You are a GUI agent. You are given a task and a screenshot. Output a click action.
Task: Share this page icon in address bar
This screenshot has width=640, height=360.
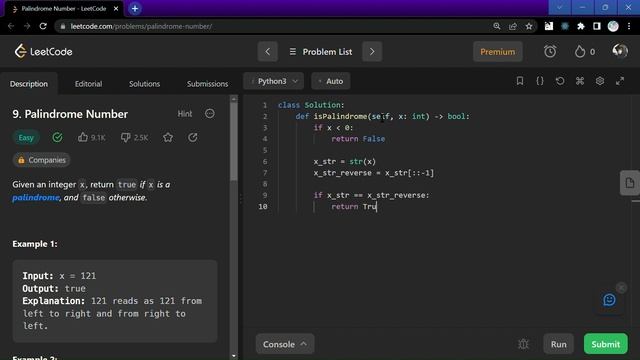(x=513, y=26)
